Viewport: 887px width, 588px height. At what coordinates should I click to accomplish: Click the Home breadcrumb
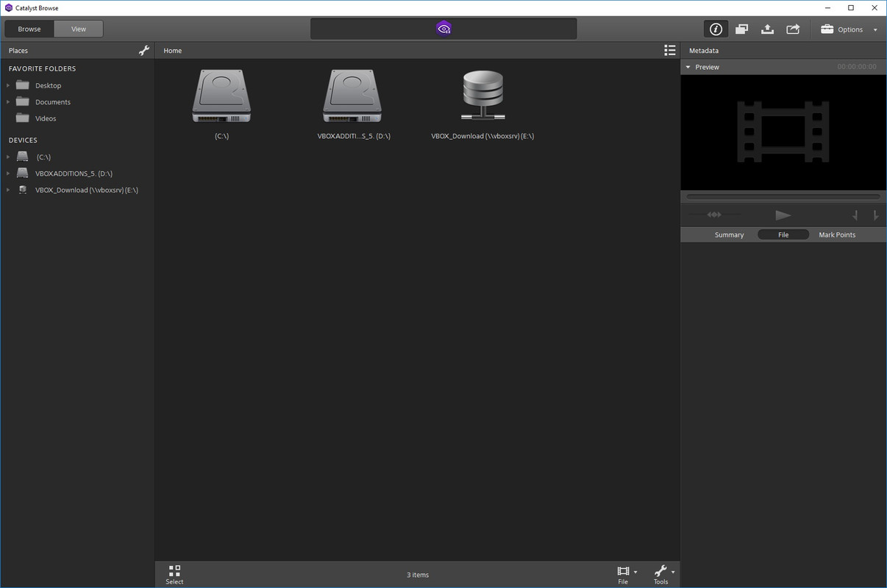tap(173, 51)
